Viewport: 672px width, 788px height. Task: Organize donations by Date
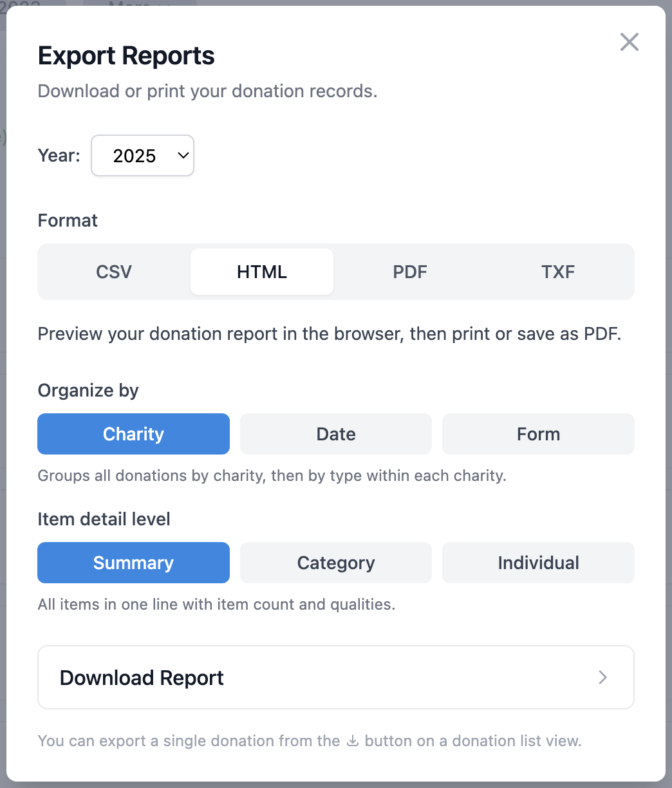tap(335, 434)
